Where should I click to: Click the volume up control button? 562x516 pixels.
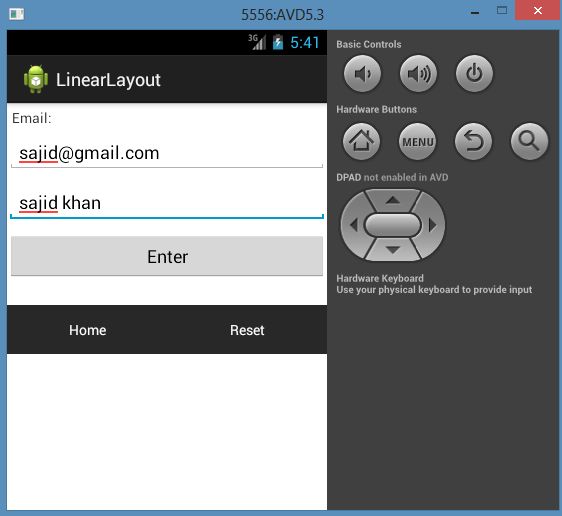[x=418, y=73]
